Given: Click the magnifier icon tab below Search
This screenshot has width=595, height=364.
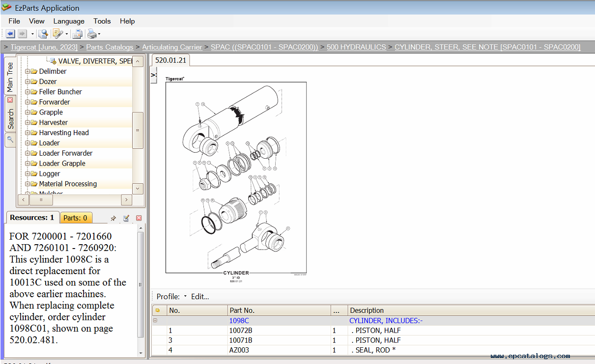Looking at the screenshot, I should (x=10, y=140).
